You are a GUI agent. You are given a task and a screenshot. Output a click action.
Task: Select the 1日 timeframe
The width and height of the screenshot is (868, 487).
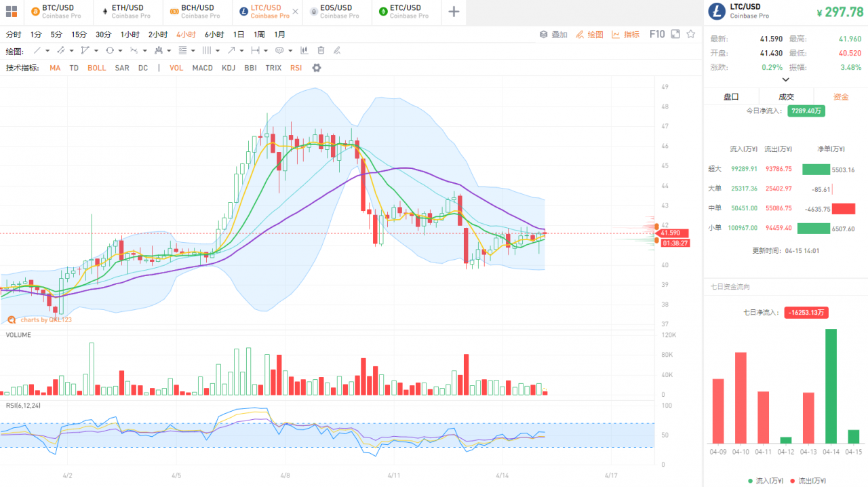click(239, 35)
